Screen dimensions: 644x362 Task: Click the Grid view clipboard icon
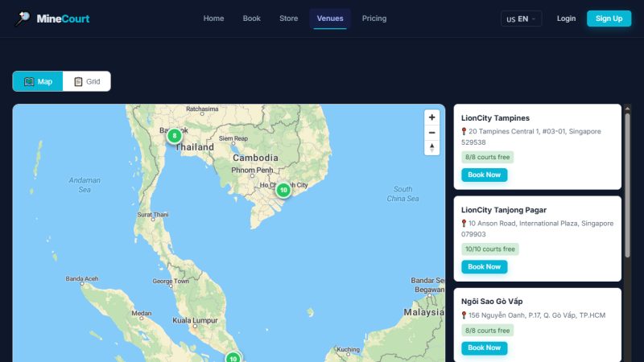click(x=78, y=82)
